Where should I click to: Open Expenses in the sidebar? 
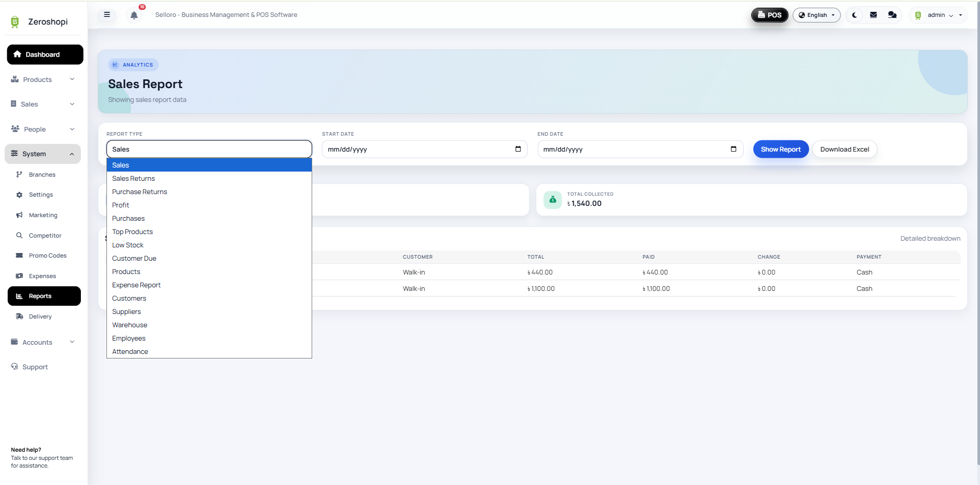[x=44, y=276]
